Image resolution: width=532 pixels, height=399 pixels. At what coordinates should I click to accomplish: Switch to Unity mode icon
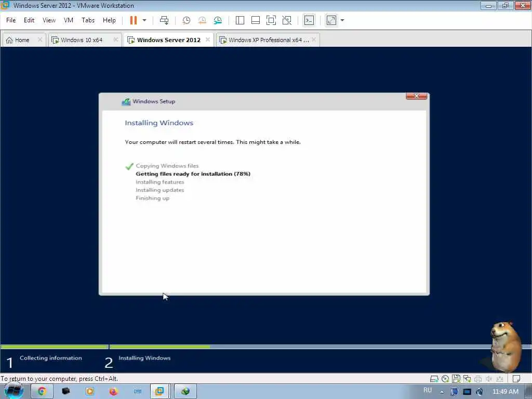click(x=287, y=20)
